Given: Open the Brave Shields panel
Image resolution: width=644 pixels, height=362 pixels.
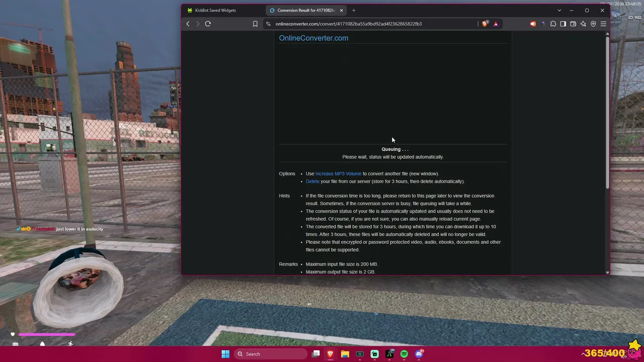Looking at the screenshot, I should [x=485, y=24].
